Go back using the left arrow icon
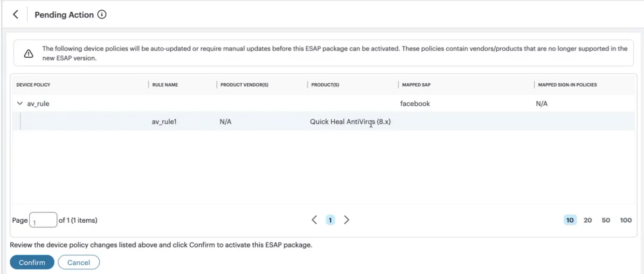 (x=15, y=14)
